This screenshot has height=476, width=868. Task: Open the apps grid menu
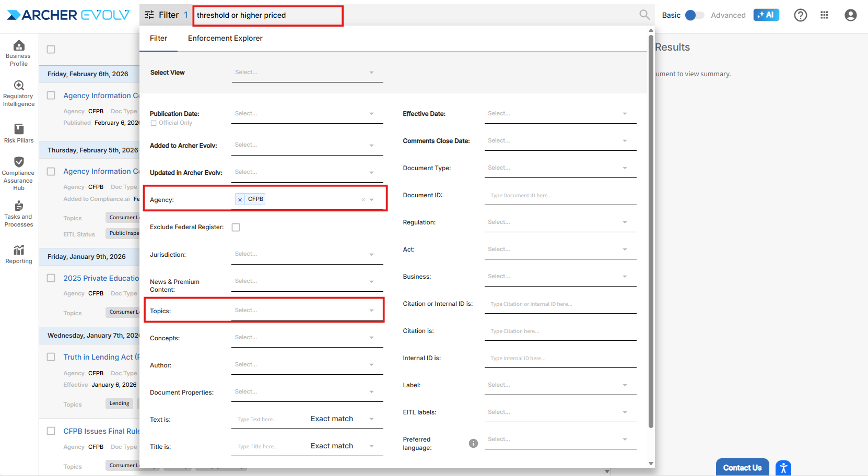[x=824, y=15]
